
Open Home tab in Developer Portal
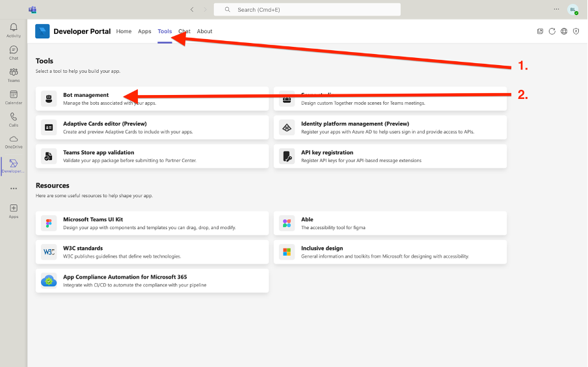[x=124, y=31]
